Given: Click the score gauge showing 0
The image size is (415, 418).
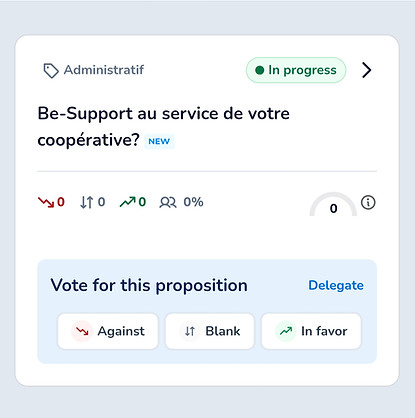Looking at the screenshot, I should (x=333, y=204).
